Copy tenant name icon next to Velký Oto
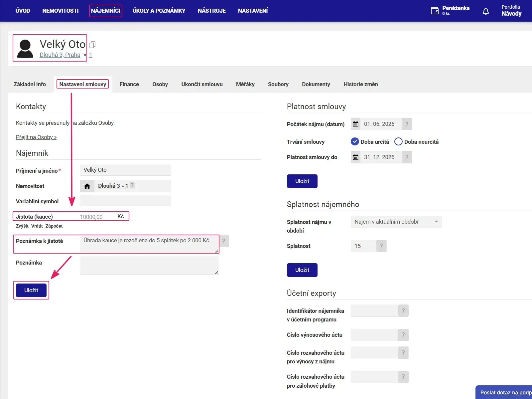Screen dimensions: 532x399 coord(92,45)
